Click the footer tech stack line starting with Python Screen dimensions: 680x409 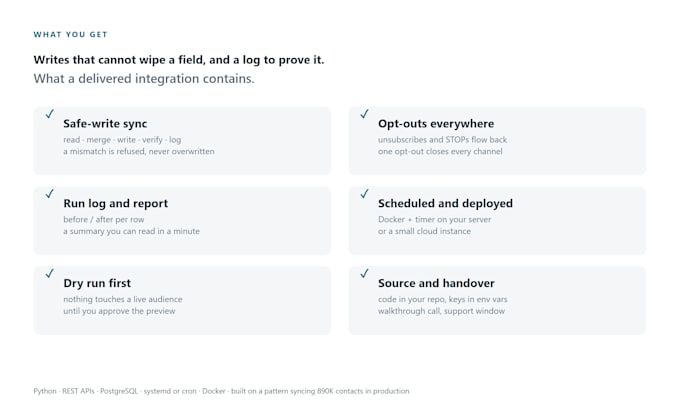(x=221, y=391)
